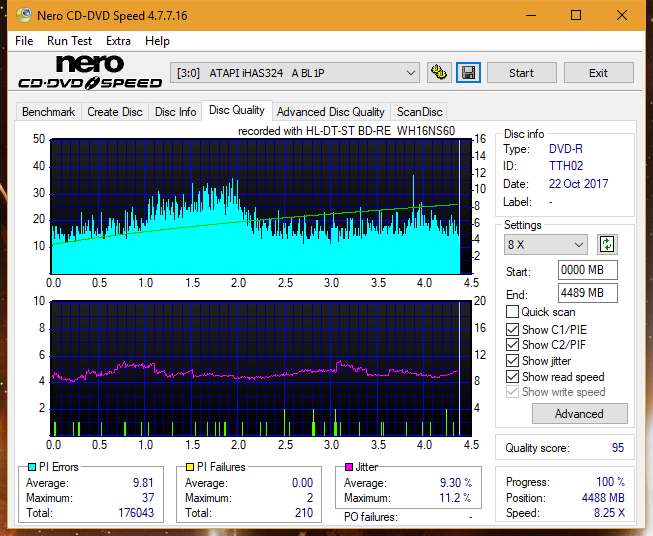Image resolution: width=653 pixels, height=536 pixels.
Task: Switch to the ScanDisc tab
Action: [x=419, y=112]
